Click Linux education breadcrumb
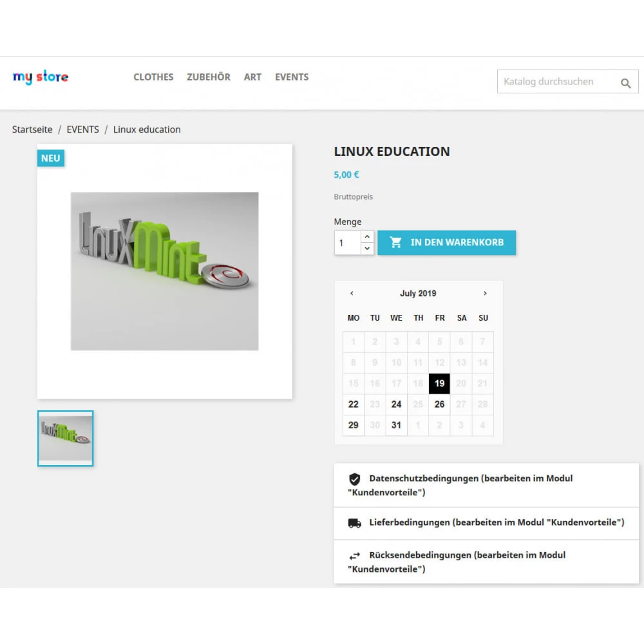Screen dimensions: 644x644 (147, 129)
